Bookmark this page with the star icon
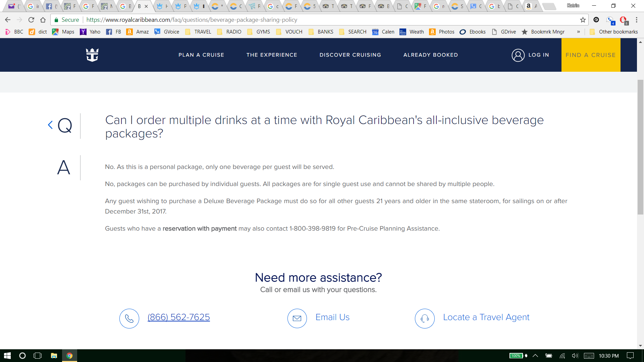644x362 pixels. 583,20
